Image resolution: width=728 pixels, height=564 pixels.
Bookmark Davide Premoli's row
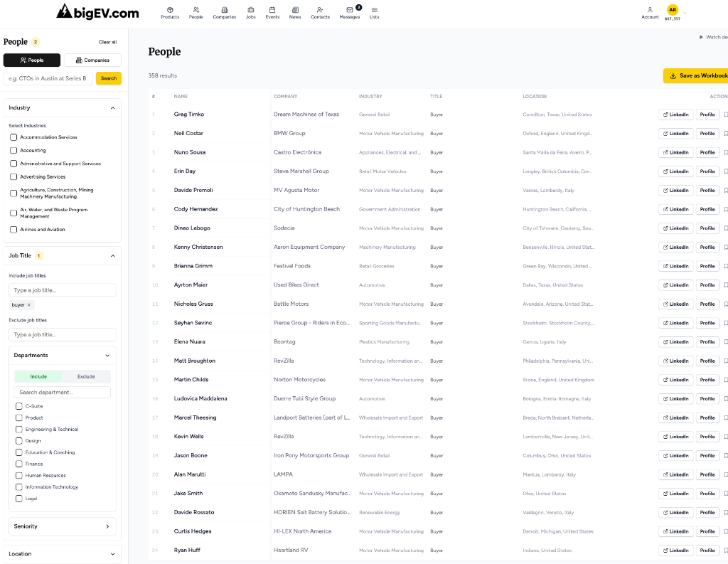[726, 191]
